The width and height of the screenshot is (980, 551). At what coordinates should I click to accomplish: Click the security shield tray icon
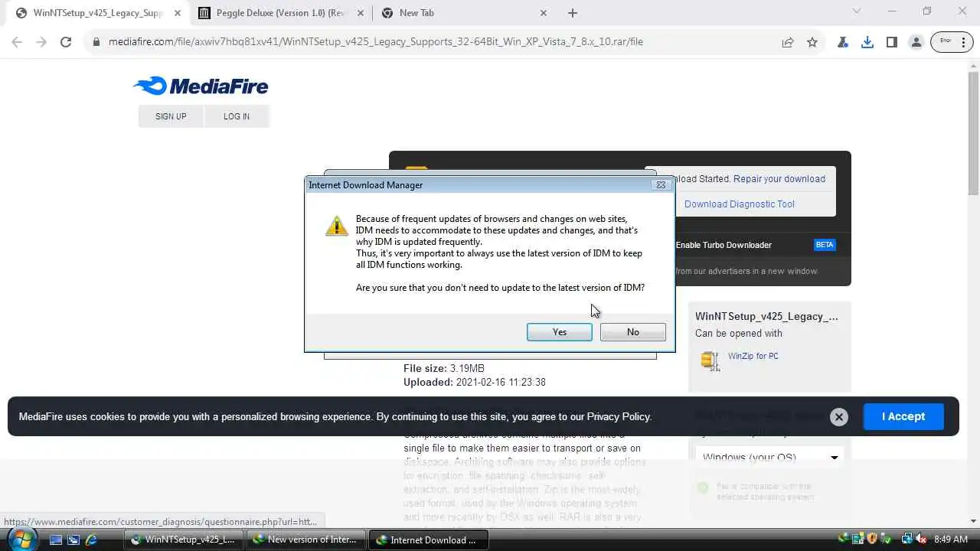pos(871,539)
